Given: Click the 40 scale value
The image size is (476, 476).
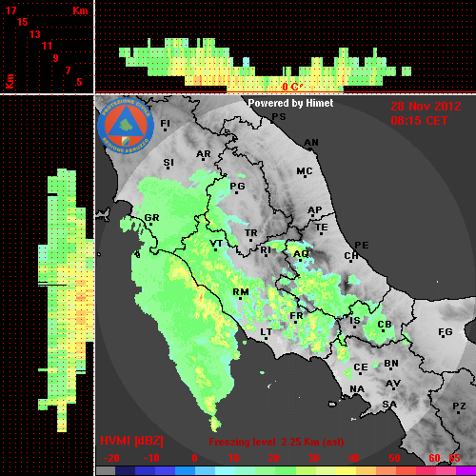Looking at the screenshot, I should pyautogui.click(x=354, y=458).
